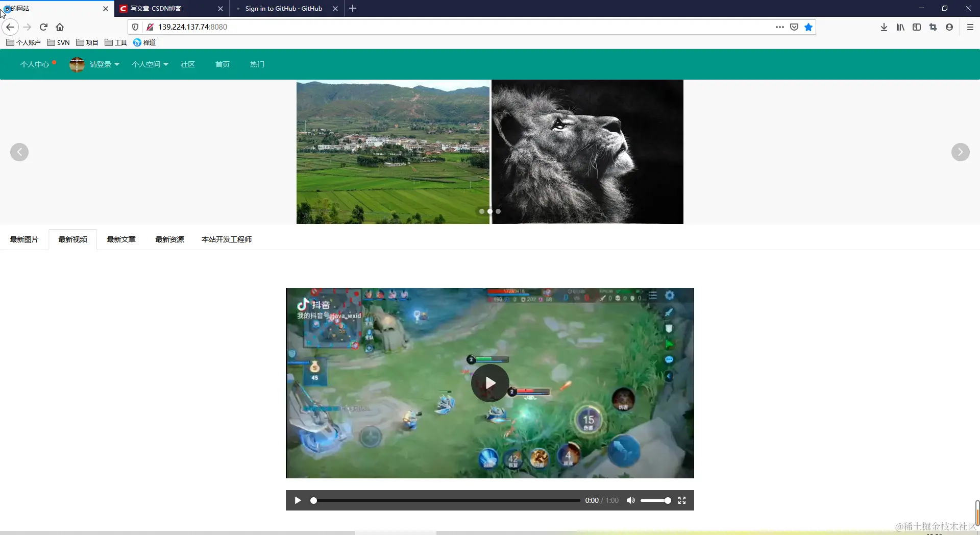Toggle video fullscreen mode

[x=682, y=500]
